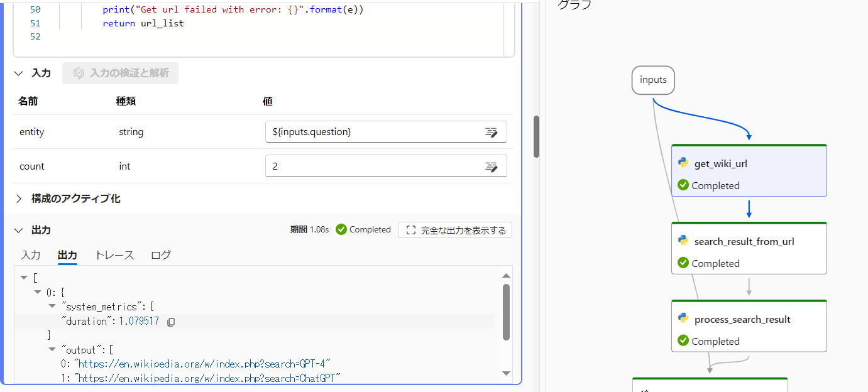
Task: Collapse the JSON item 0 triangle
Action: click(x=38, y=292)
